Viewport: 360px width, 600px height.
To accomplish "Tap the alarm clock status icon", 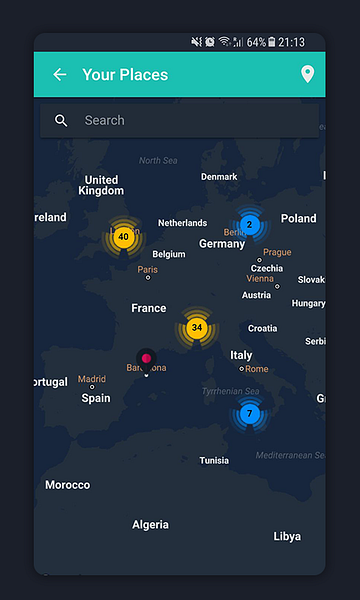I will click(x=210, y=42).
